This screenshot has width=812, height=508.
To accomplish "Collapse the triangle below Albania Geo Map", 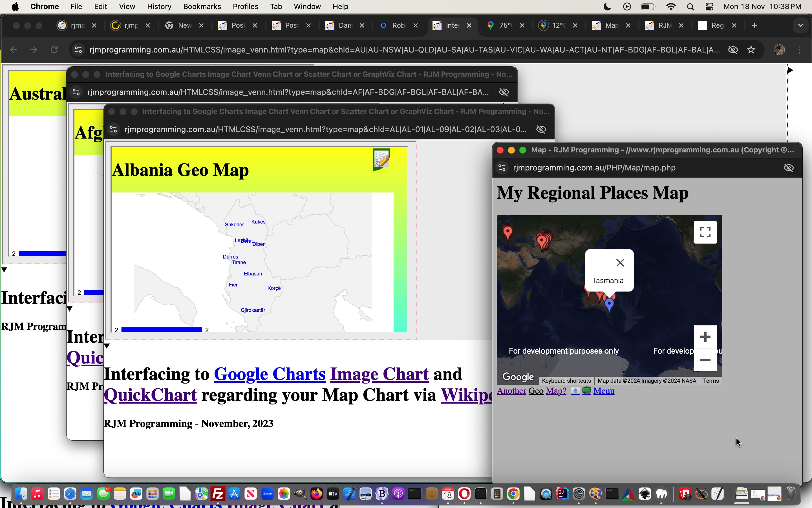I will coord(107,346).
